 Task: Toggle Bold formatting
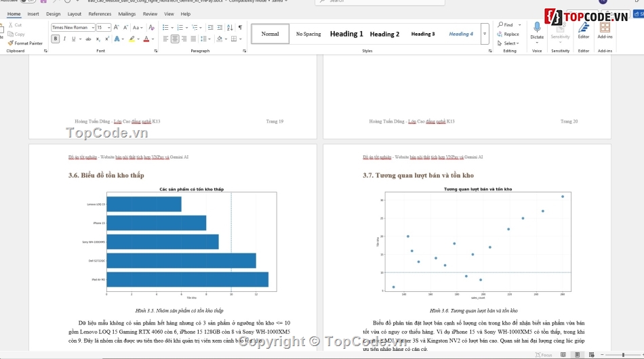click(x=56, y=39)
